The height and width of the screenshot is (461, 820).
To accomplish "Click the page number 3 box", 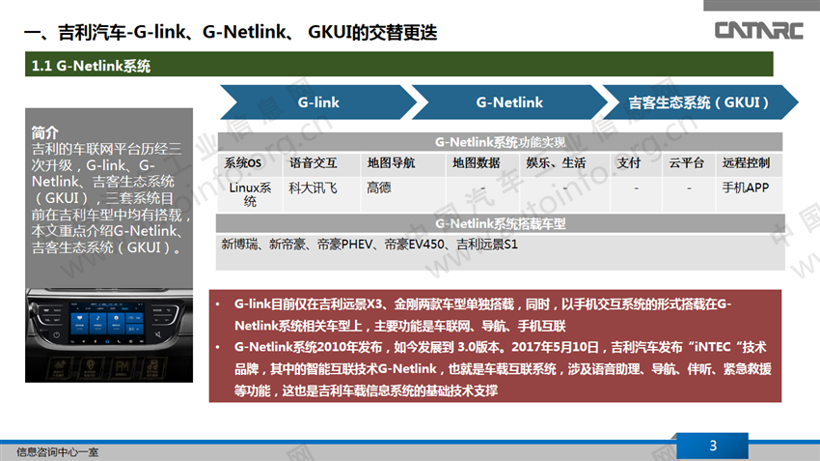I will pyautogui.click(x=712, y=446).
